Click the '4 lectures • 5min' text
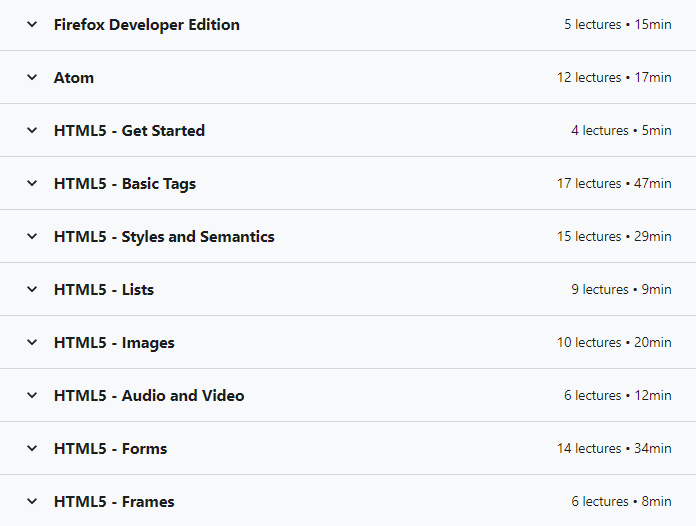The height and width of the screenshot is (526, 696). point(621,131)
